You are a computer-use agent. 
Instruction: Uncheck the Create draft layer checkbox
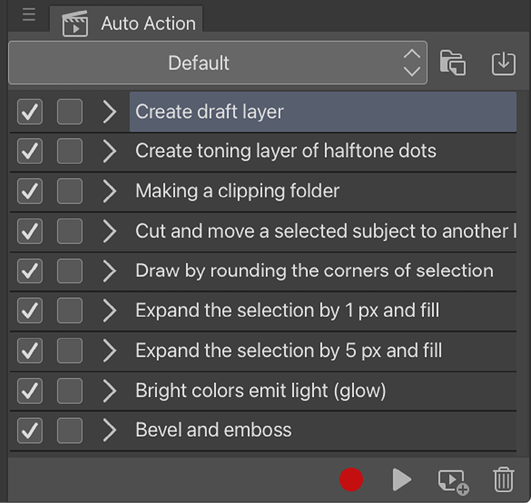(30, 111)
